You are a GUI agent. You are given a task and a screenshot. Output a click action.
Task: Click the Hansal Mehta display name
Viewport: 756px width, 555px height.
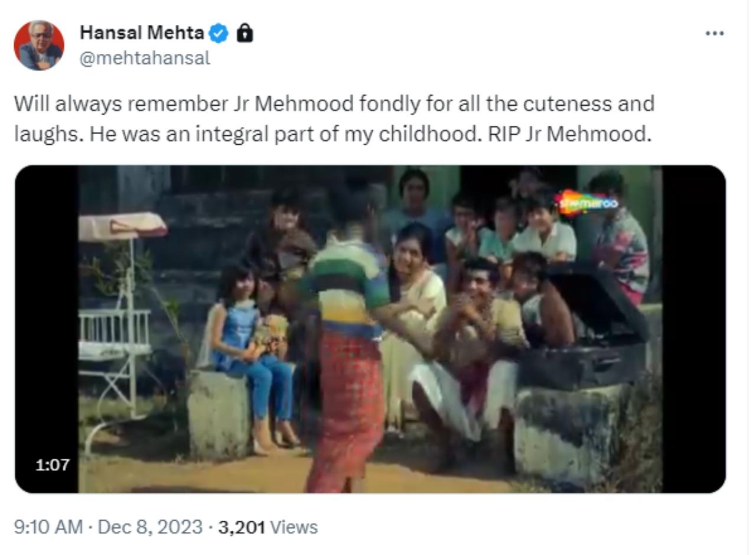tap(142, 33)
